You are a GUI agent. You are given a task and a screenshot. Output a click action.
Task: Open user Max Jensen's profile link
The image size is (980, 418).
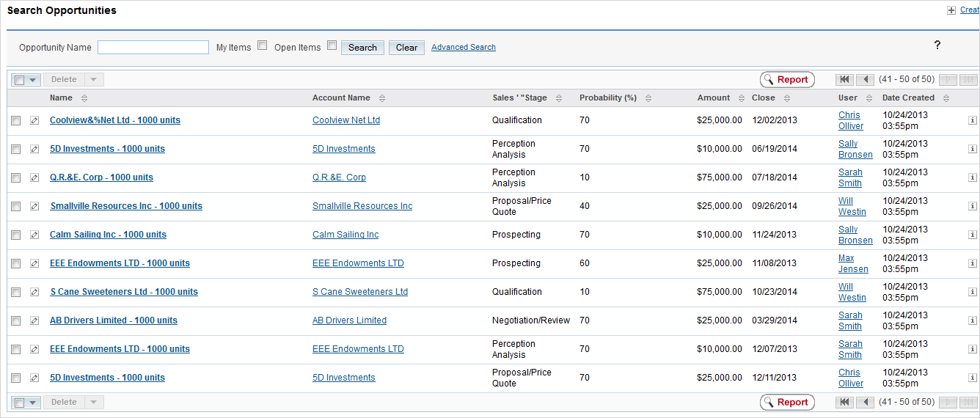(853, 263)
